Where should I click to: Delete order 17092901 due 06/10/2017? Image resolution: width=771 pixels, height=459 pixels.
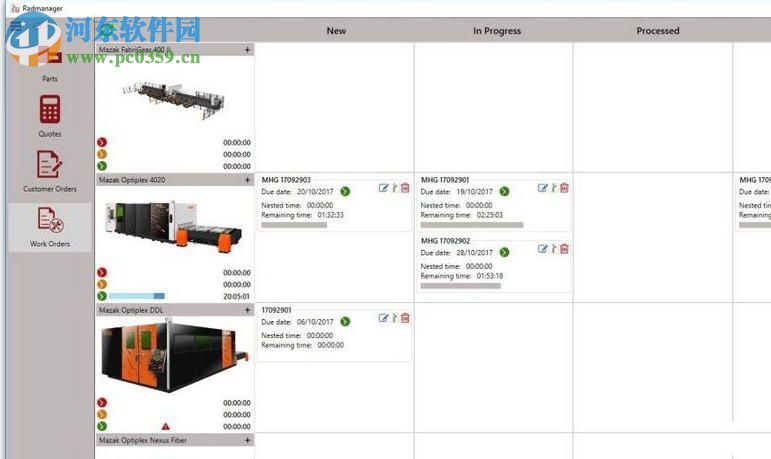(405, 318)
